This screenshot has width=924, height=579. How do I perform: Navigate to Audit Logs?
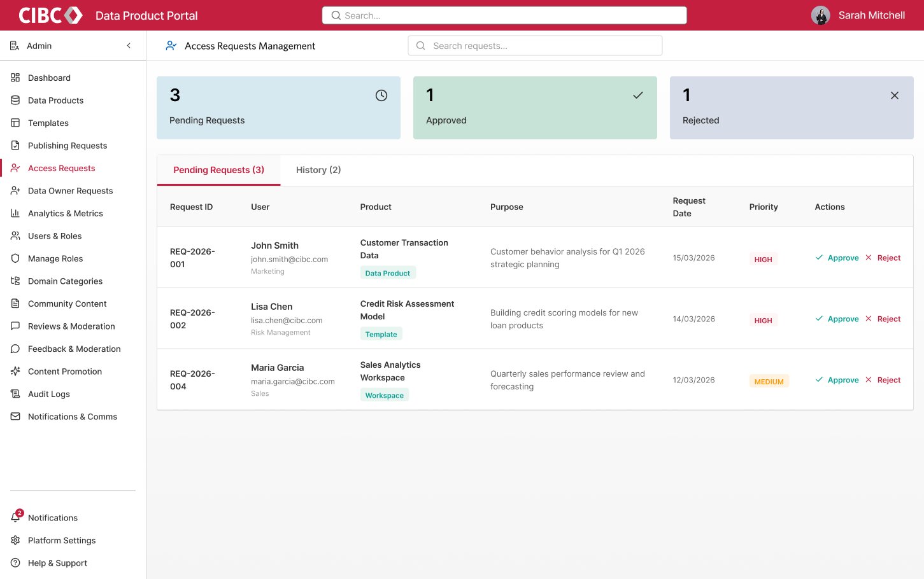coord(73,394)
